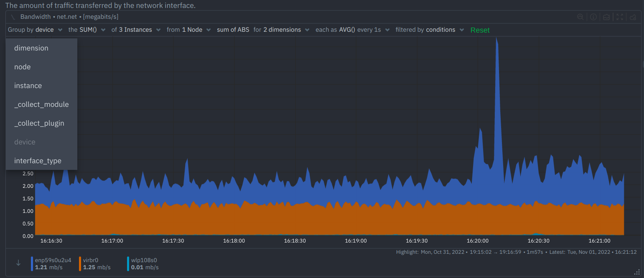Click the chart magnifier icon in header
Viewport: 644px width, 278px height.
pos(580,17)
